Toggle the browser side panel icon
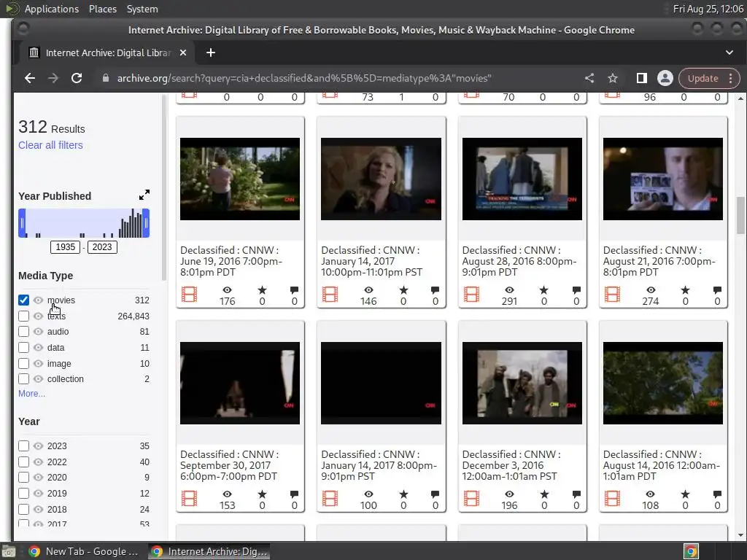 (x=642, y=78)
